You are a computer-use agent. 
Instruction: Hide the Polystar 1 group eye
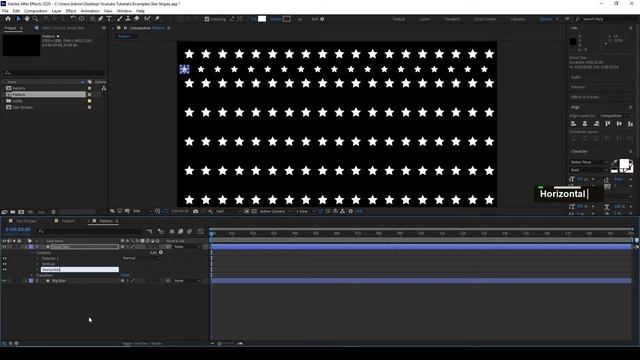coord(4,258)
